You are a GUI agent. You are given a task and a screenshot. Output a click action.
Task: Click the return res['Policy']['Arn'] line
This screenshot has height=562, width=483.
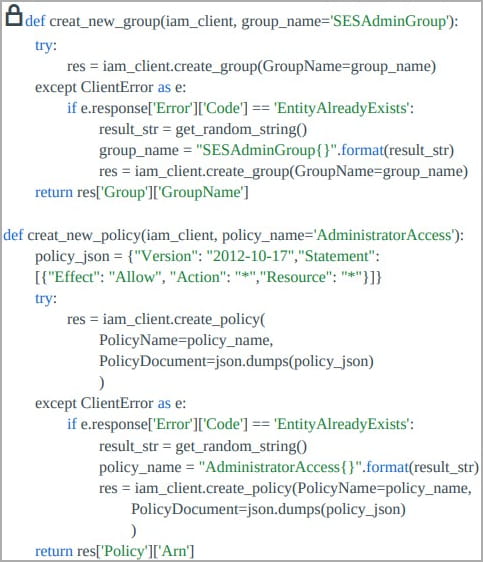pyautogui.click(x=114, y=551)
